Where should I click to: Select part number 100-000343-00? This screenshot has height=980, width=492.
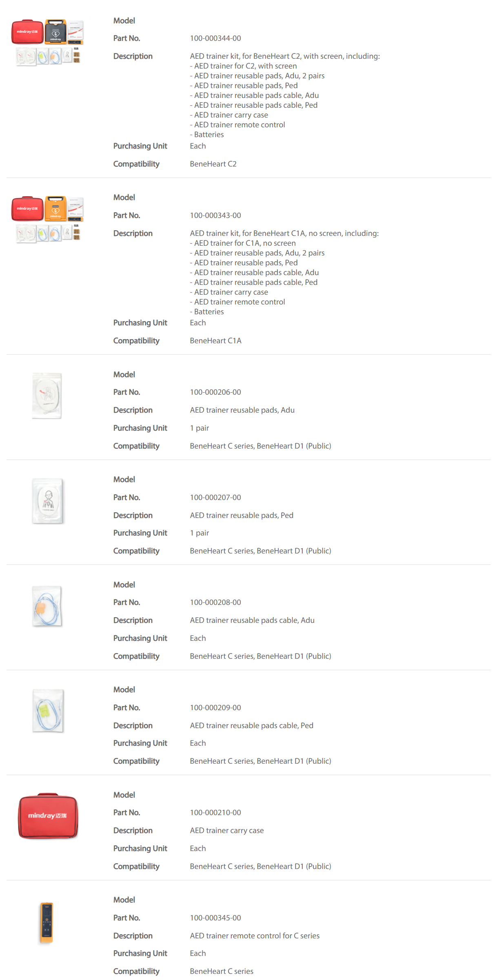pos(215,216)
